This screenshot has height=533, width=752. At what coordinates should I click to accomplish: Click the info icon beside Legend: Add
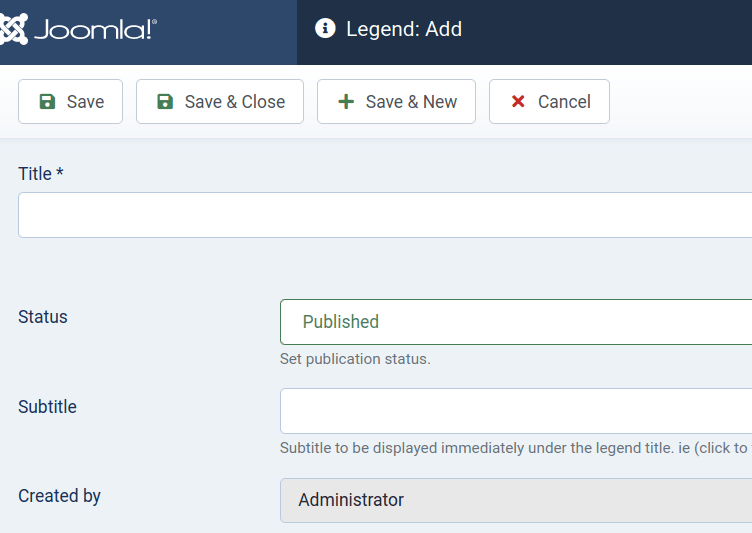point(325,28)
